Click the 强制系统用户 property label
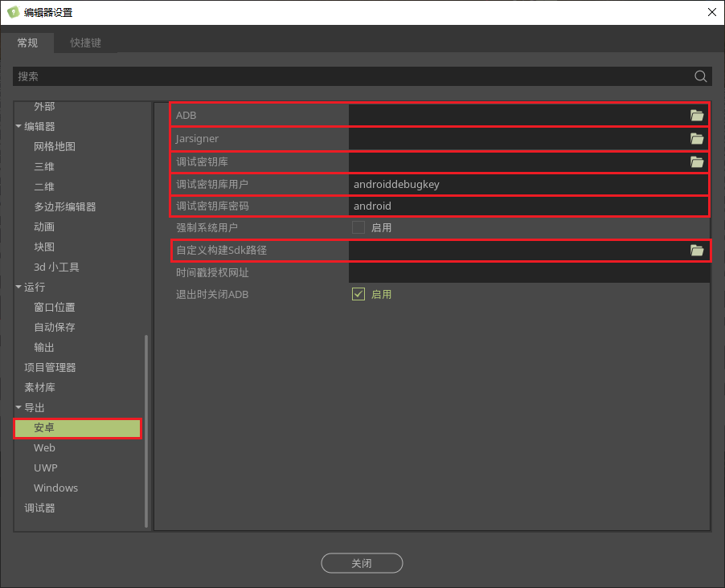This screenshot has height=588, width=725. pos(207,228)
